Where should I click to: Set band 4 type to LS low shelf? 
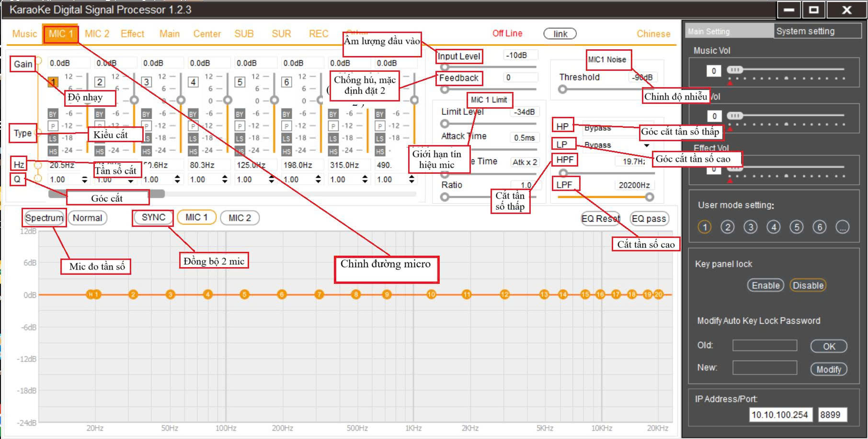[x=193, y=138]
